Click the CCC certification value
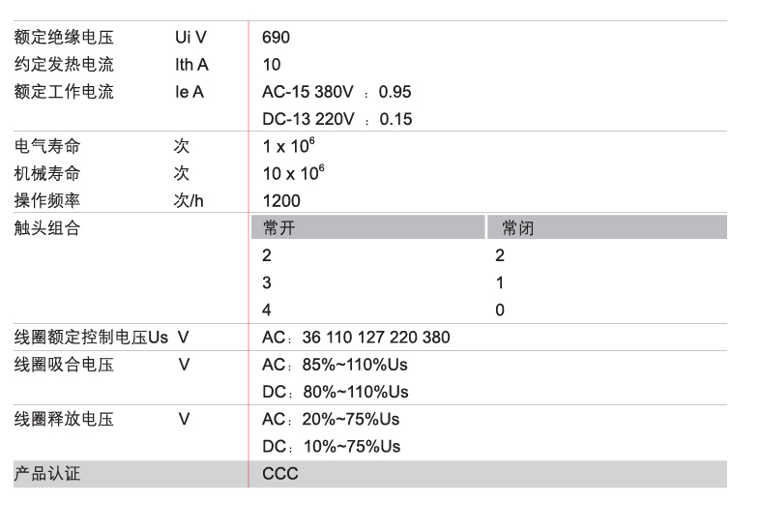 point(280,474)
